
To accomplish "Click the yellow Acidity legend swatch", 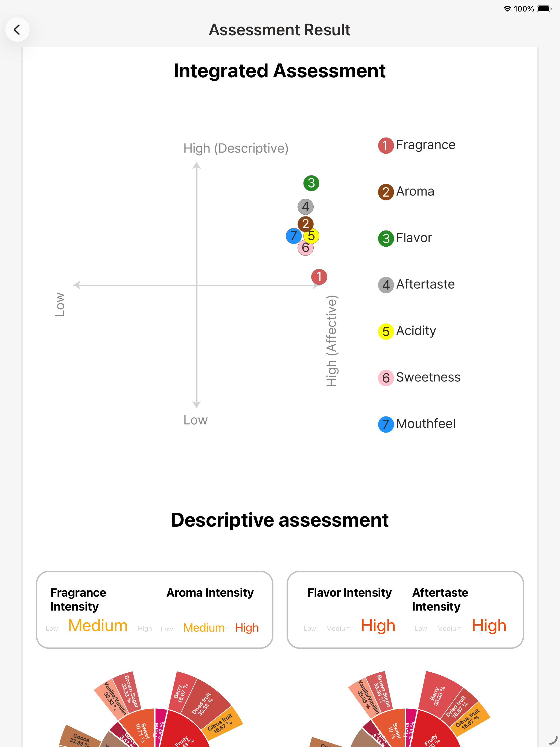I will click(x=386, y=331).
